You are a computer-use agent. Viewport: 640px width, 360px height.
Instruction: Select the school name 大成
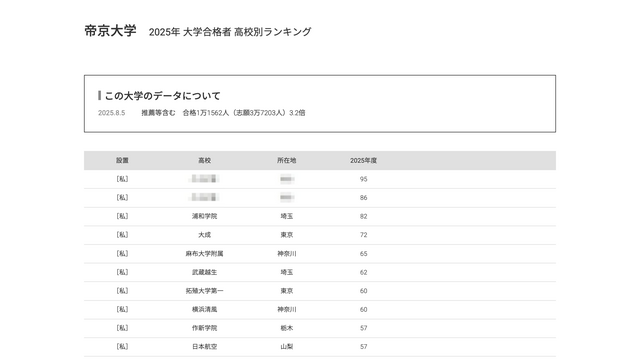click(x=204, y=235)
